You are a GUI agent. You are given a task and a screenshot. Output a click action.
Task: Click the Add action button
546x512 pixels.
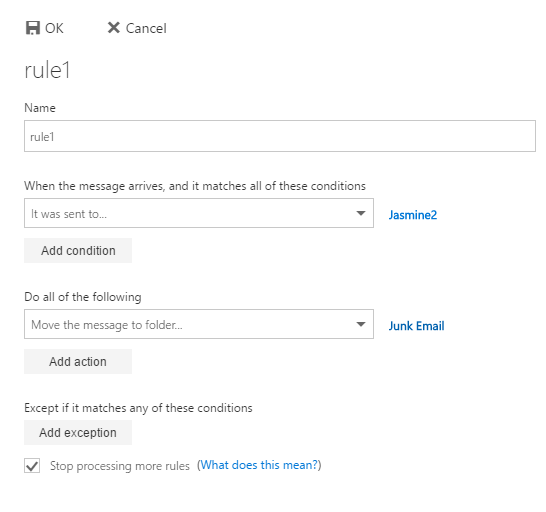pos(78,362)
